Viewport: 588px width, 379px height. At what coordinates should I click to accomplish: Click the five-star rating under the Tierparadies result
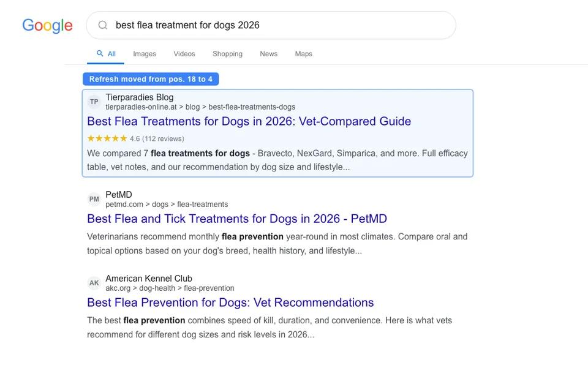[106, 139]
